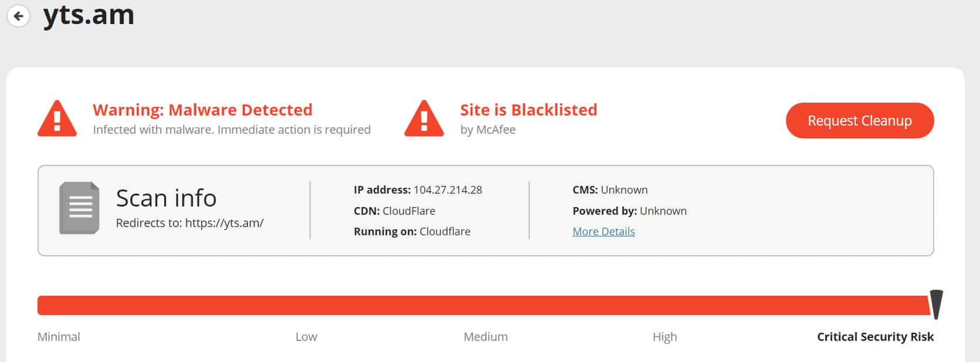The height and width of the screenshot is (362, 980).
Task: Click the blacklisted warning triangle icon
Action: click(x=424, y=119)
